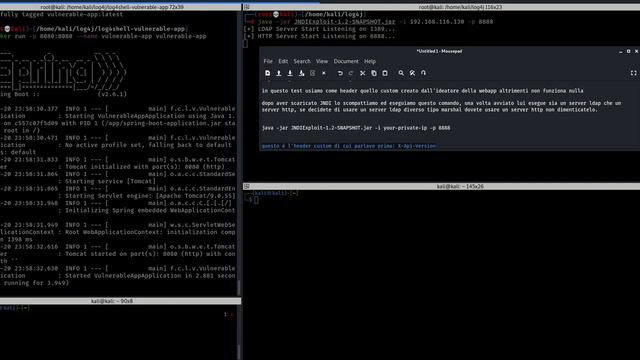Screen dimensions: 640x360
Task: Click the 'dopo aver scaricato JNDI' paragraph in Mousepad
Action: click(x=442, y=106)
